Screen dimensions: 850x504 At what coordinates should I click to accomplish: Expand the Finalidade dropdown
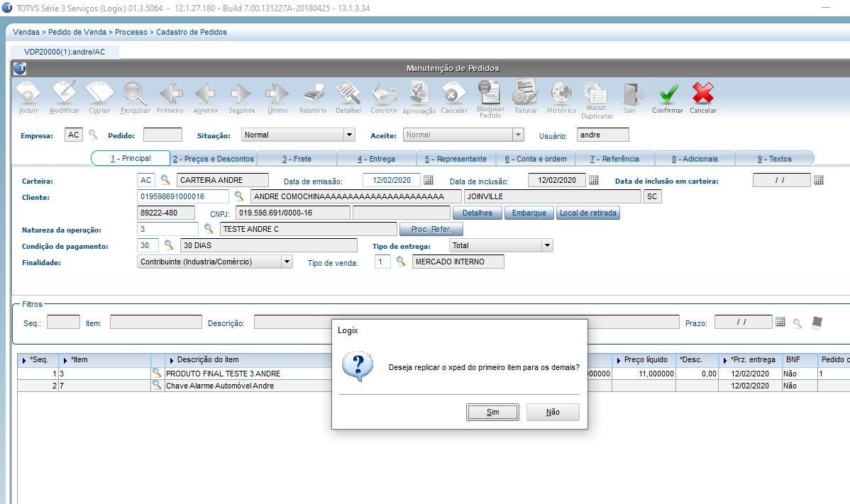point(287,262)
